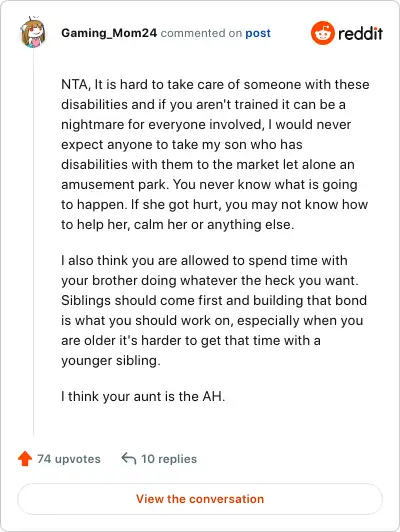This screenshot has width=400, height=532.
Task: Follow the blue "post" link
Action: click(258, 33)
